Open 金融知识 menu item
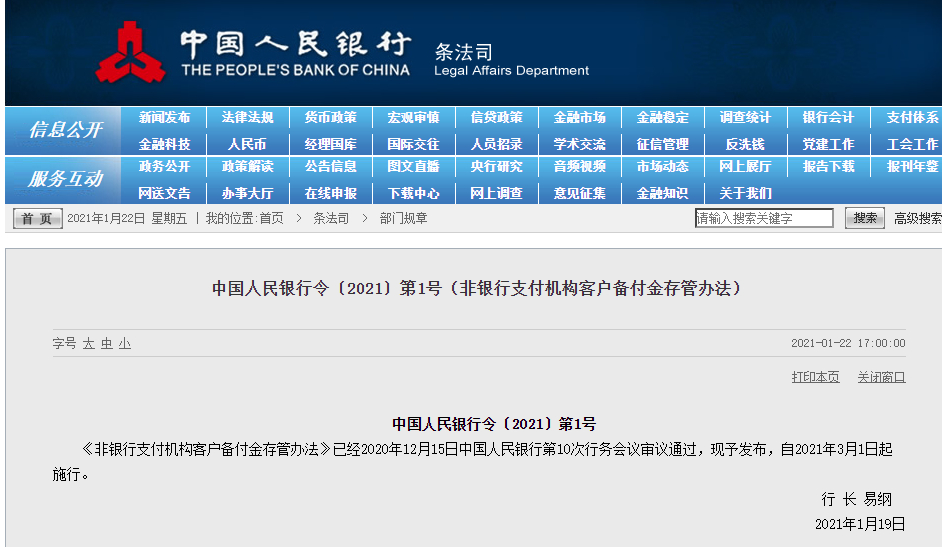 pyautogui.click(x=663, y=193)
